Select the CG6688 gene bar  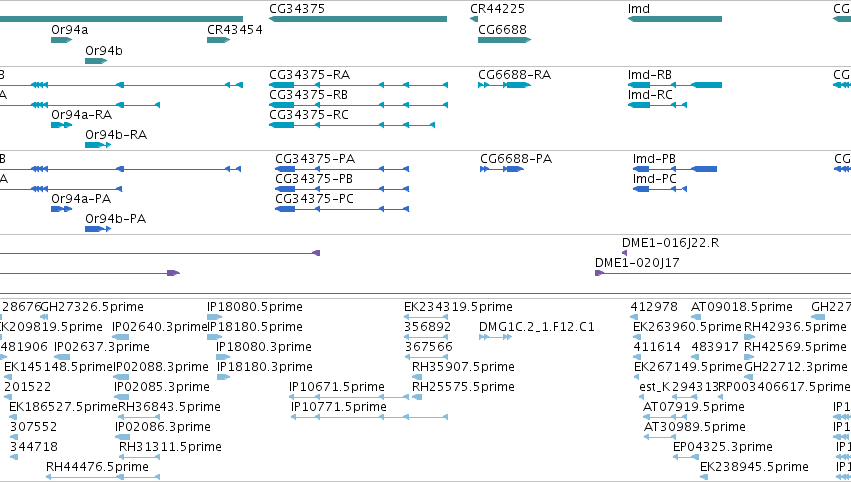505,40
